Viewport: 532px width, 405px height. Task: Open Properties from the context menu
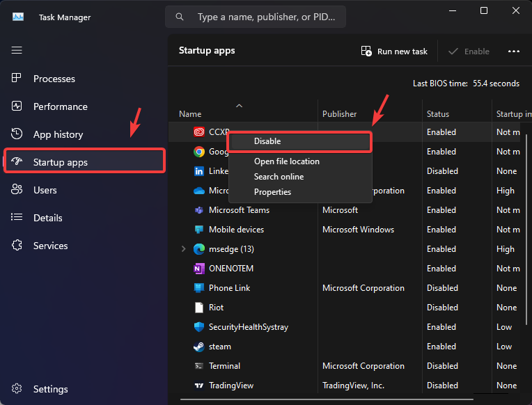[272, 192]
